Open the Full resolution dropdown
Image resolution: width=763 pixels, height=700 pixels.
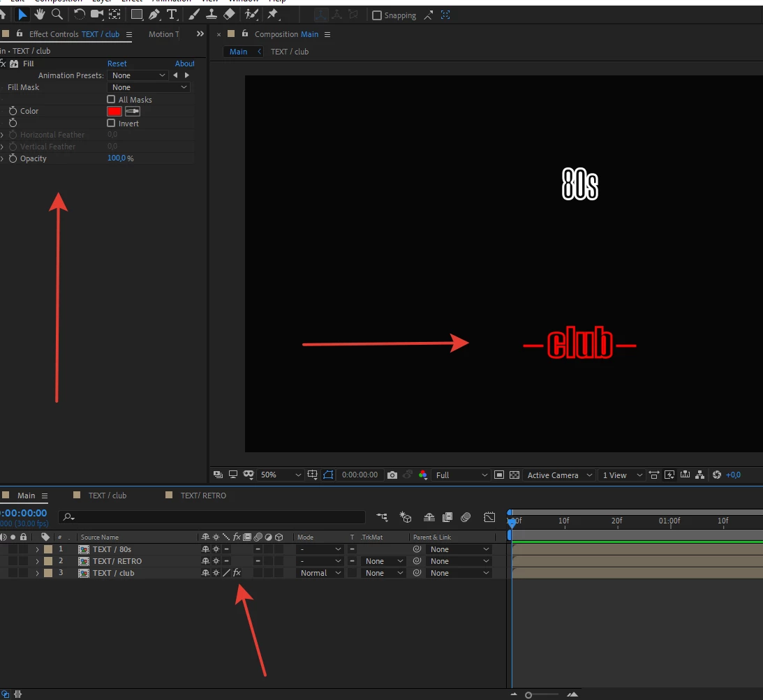click(461, 475)
